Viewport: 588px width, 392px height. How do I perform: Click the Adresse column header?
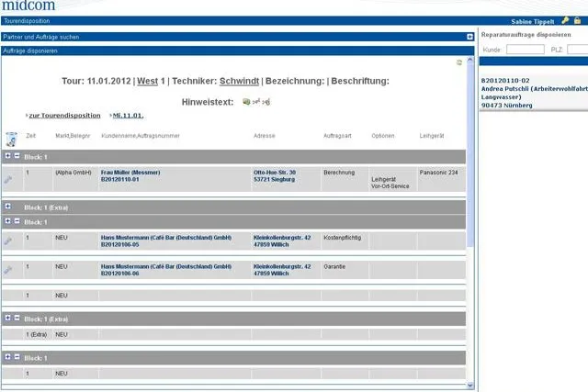point(265,136)
